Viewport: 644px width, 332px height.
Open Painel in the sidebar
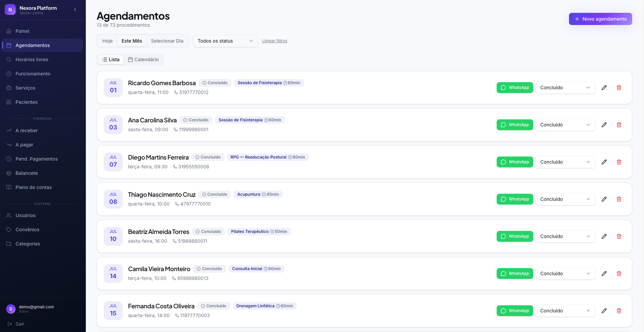coord(43,31)
